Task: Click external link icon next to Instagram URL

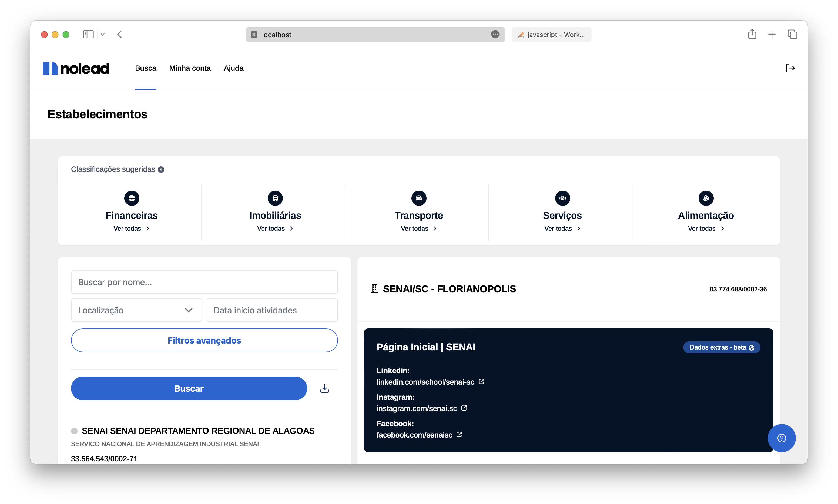Action: coord(464,408)
